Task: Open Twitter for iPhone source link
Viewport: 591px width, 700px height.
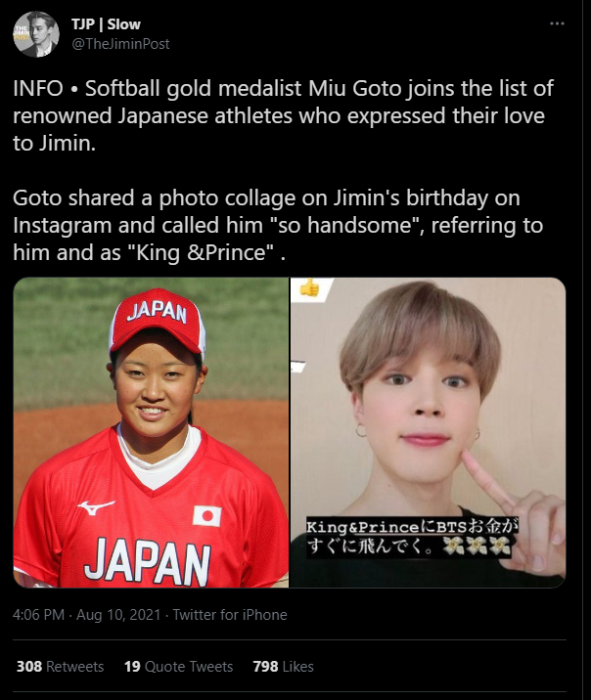Action: coord(230,615)
